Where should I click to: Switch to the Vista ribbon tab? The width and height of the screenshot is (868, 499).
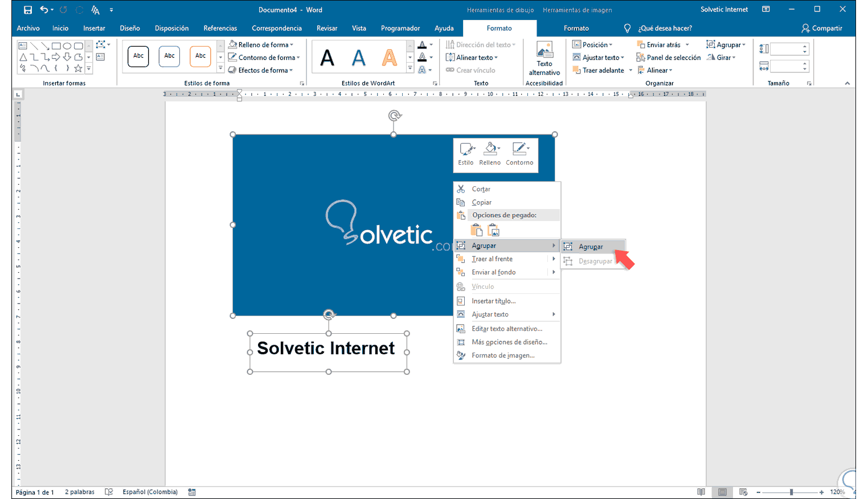[x=359, y=28]
